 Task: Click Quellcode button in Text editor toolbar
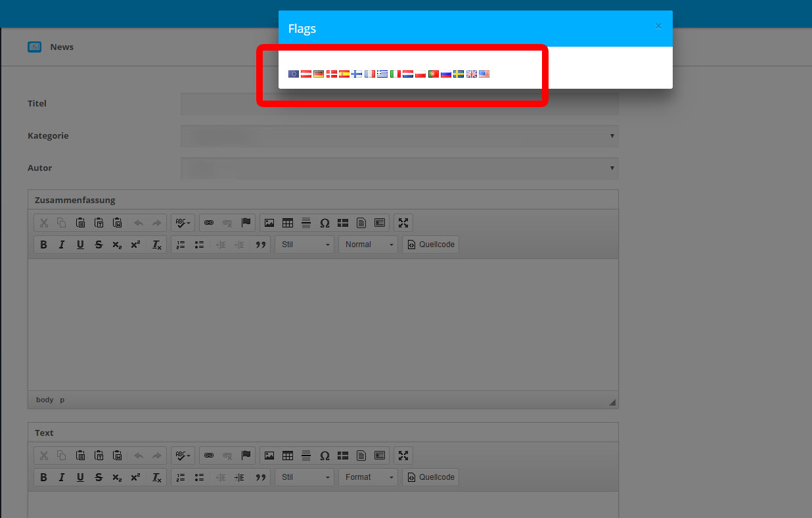point(431,477)
